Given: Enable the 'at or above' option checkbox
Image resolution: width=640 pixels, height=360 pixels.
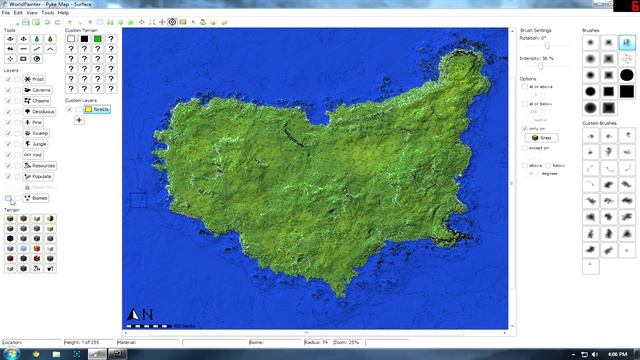Looking at the screenshot, I should tap(524, 87).
